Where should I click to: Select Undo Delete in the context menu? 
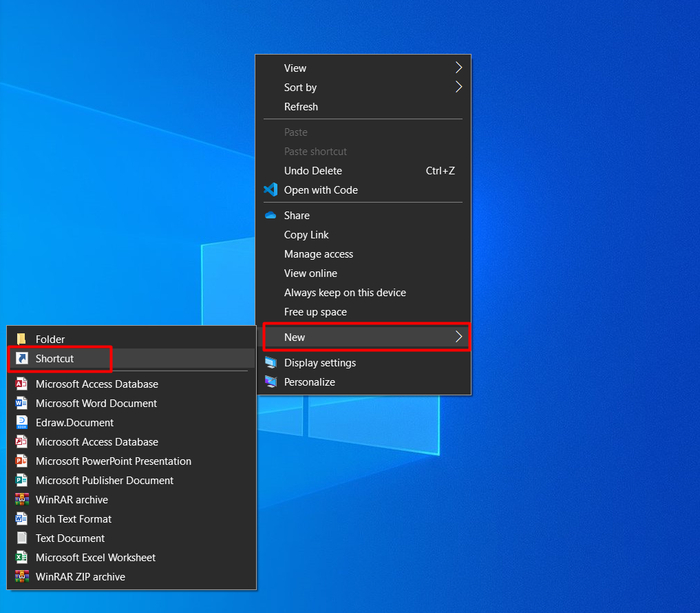(363, 171)
